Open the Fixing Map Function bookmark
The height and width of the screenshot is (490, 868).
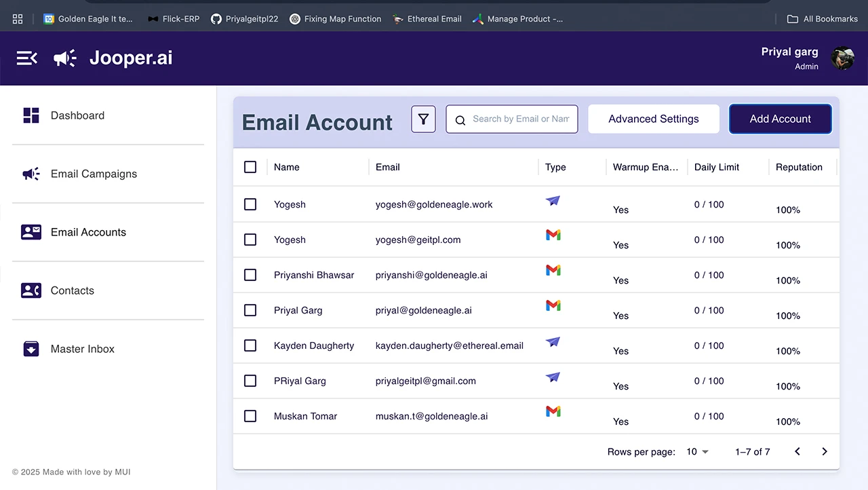[x=335, y=19]
